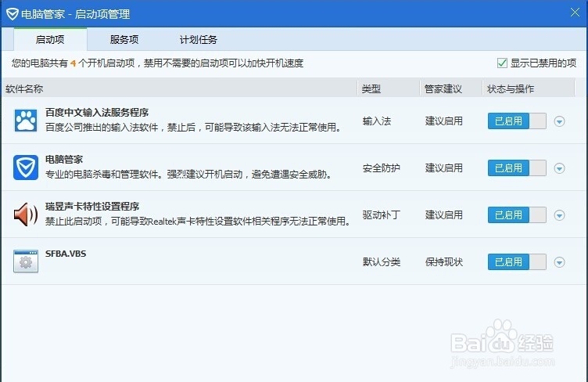The height and width of the screenshot is (382, 588).
Task: Click the Baidu paw icon of 百度中文输入法服务程序
Action: [26, 121]
